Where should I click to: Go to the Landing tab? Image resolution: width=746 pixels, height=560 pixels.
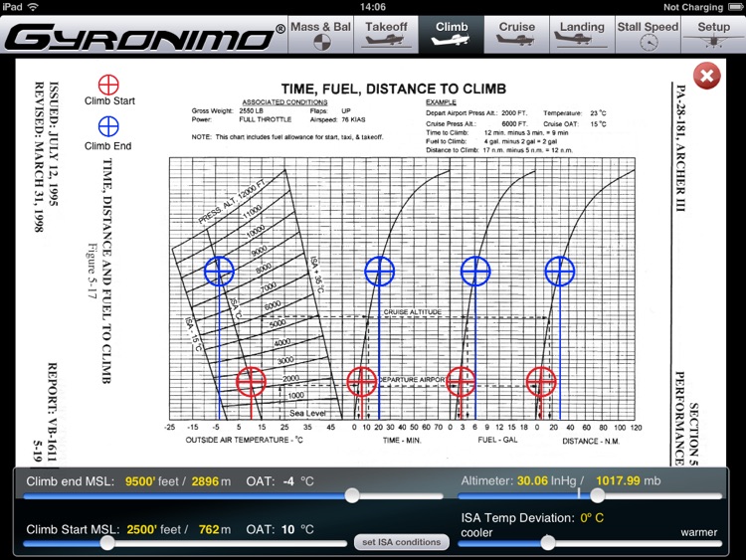pyautogui.click(x=582, y=35)
